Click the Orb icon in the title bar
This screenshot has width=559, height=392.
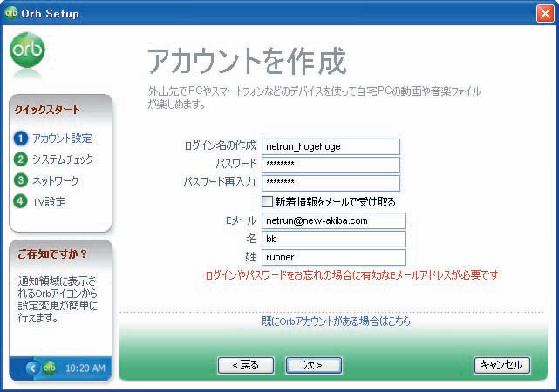(10, 13)
